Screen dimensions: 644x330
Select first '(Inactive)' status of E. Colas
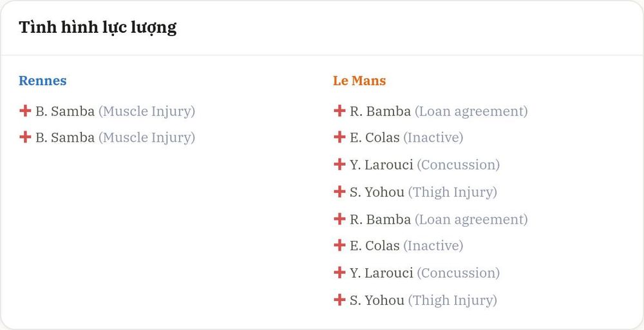(x=433, y=137)
